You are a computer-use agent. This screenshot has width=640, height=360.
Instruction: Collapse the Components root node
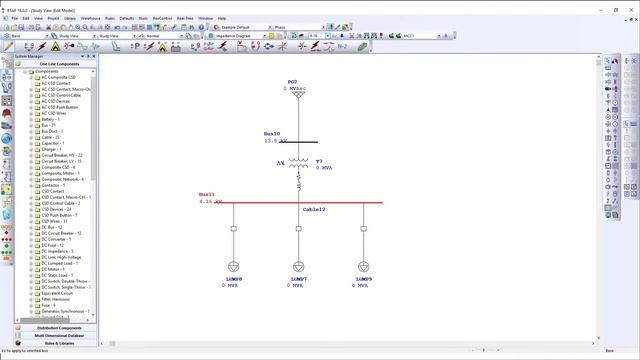click(25, 71)
